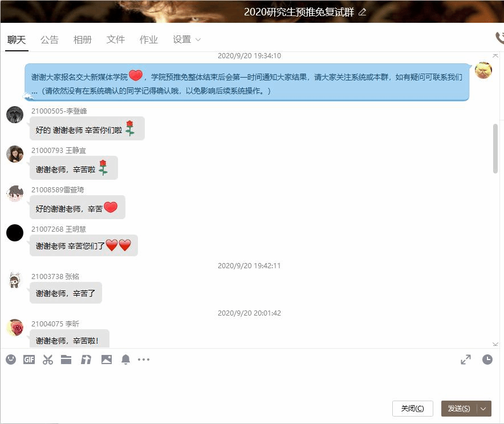Screen dimensions: 504x424
Task: Go to the 作业 tab
Action: pyautogui.click(x=149, y=39)
